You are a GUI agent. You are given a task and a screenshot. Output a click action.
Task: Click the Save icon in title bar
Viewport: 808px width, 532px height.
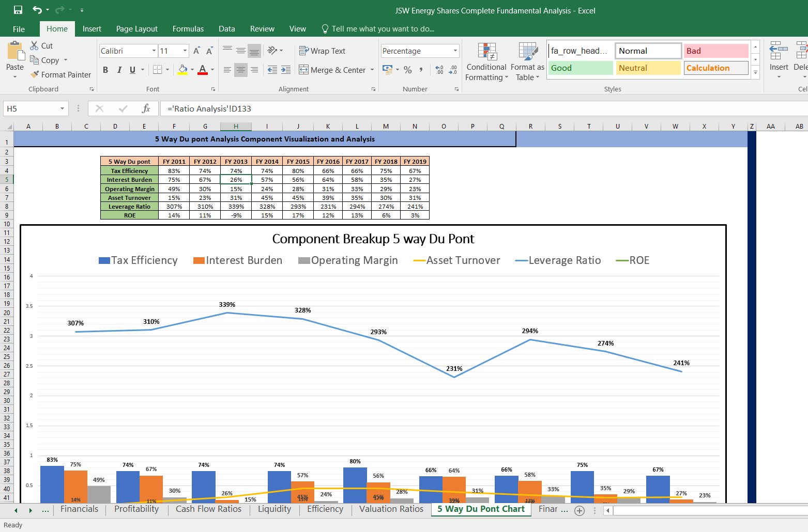[18, 10]
